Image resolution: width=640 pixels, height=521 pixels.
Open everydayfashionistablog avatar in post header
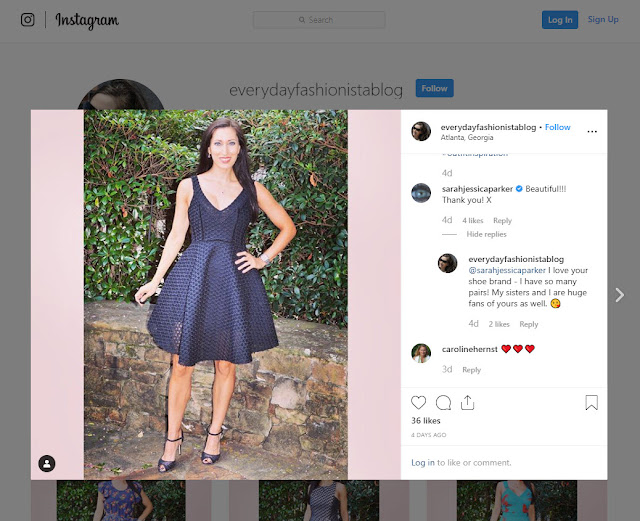421,131
